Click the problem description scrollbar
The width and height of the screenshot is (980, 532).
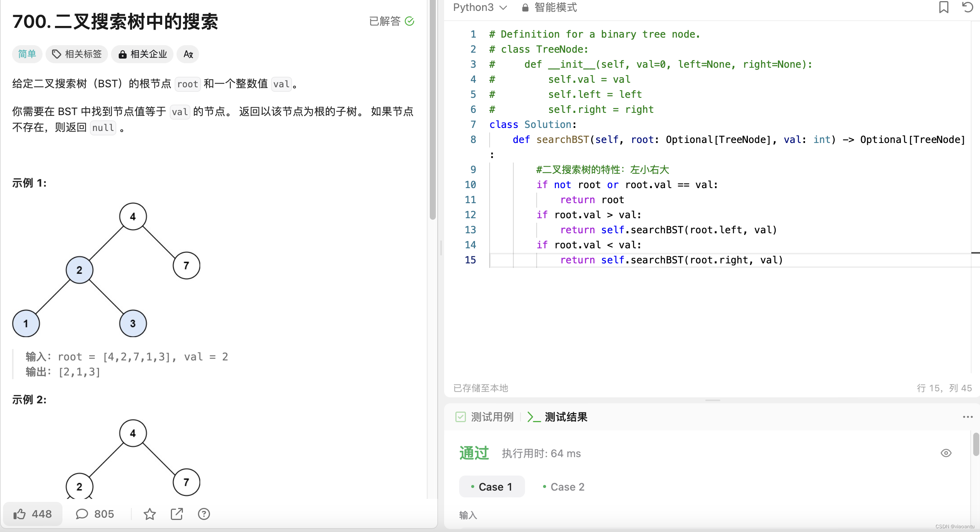pyautogui.click(x=432, y=110)
